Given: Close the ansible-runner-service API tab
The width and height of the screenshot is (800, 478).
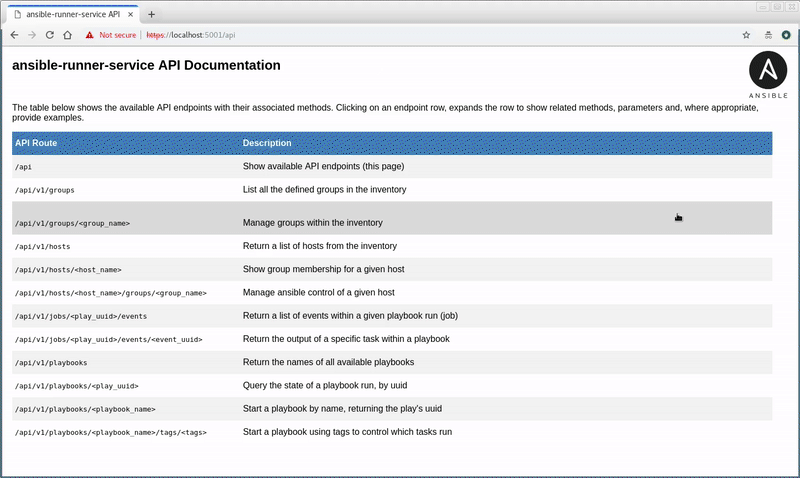Looking at the screenshot, I should 130,14.
